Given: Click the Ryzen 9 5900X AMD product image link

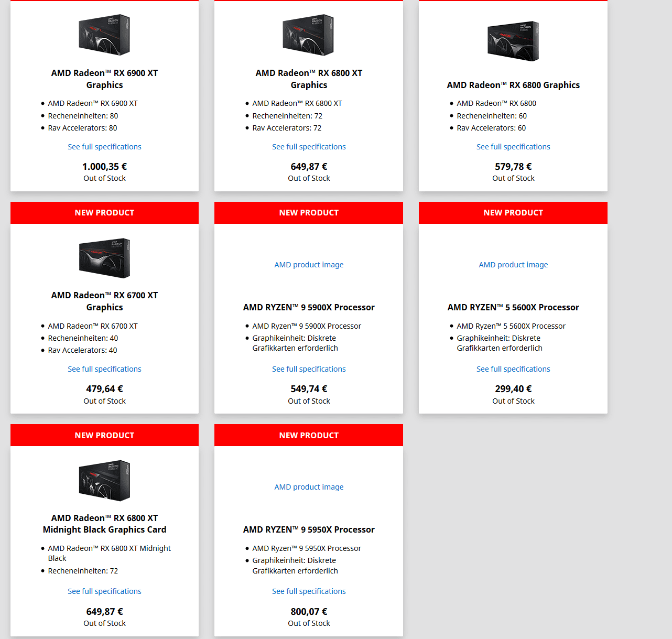Looking at the screenshot, I should [309, 265].
